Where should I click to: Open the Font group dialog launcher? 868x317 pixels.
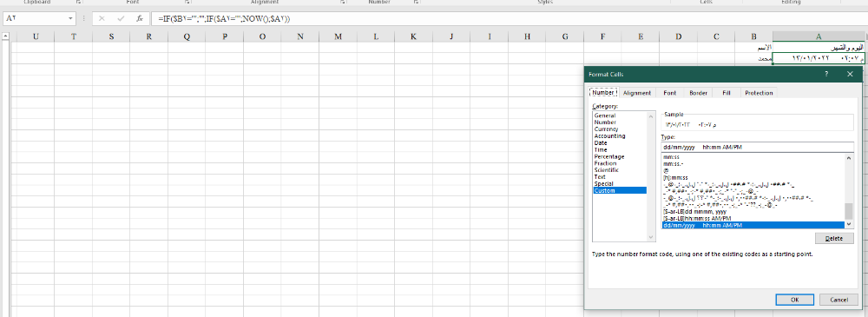(x=187, y=3)
